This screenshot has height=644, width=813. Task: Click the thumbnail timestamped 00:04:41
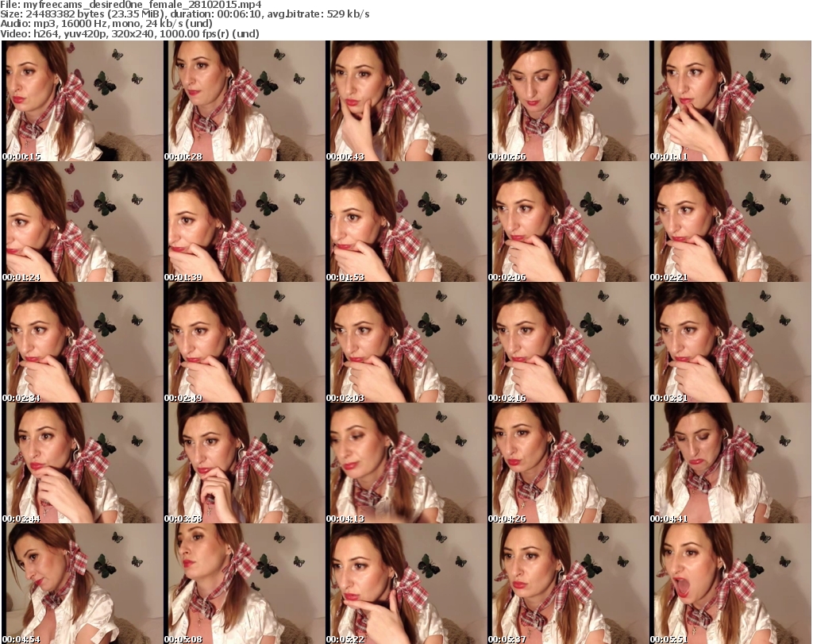(x=730, y=463)
